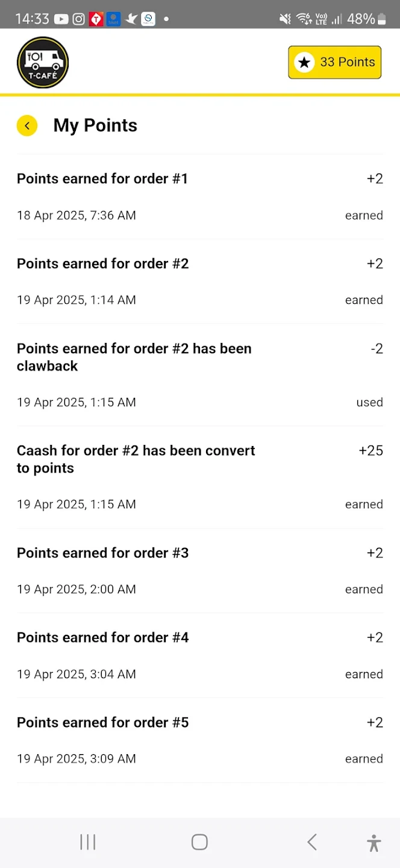
Task: Tap the star icon in points badge
Action: coord(304,62)
